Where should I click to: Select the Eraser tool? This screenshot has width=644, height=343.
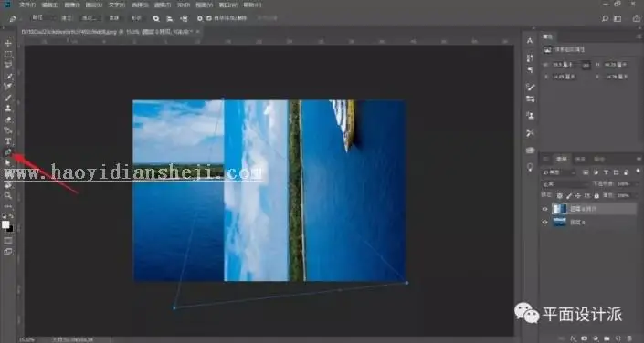click(8, 120)
